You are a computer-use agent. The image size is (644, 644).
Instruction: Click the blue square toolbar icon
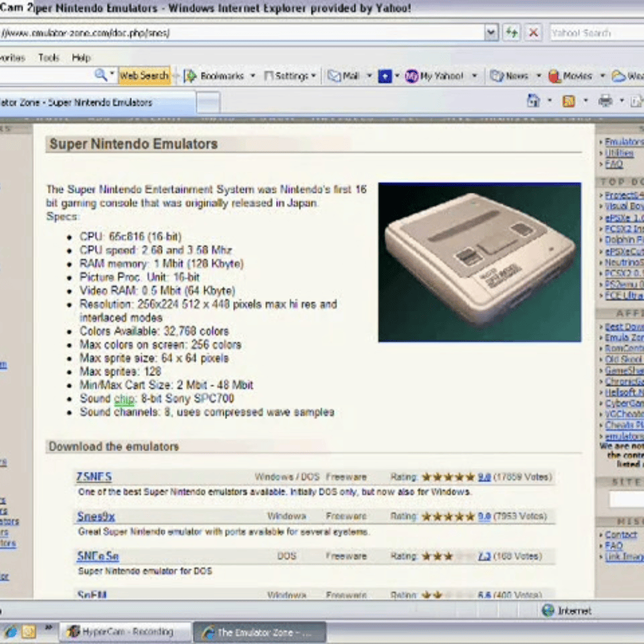tap(384, 76)
